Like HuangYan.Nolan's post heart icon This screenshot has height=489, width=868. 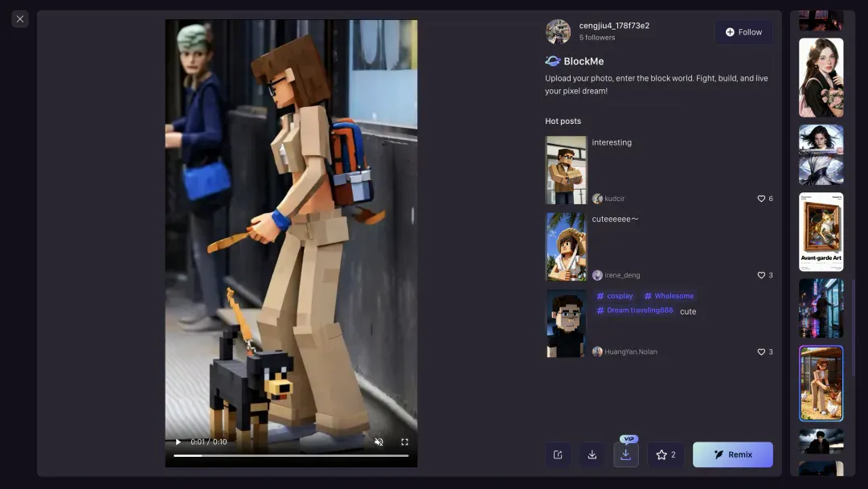(761, 351)
